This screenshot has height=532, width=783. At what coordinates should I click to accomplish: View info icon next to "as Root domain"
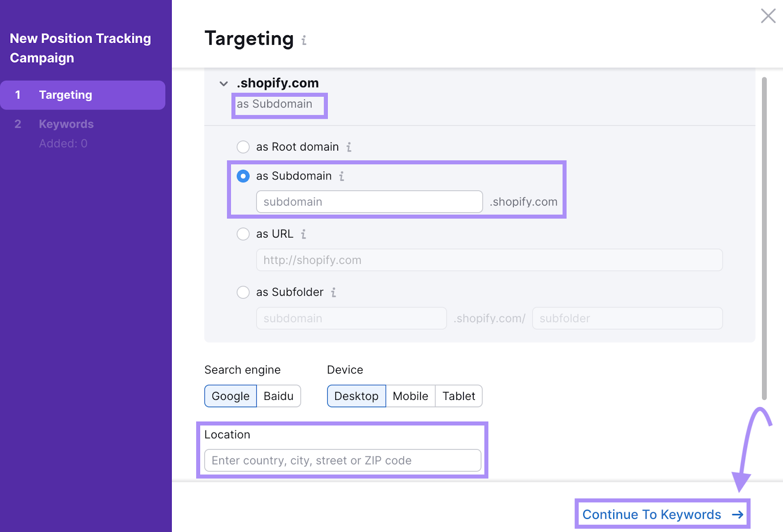point(348,147)
